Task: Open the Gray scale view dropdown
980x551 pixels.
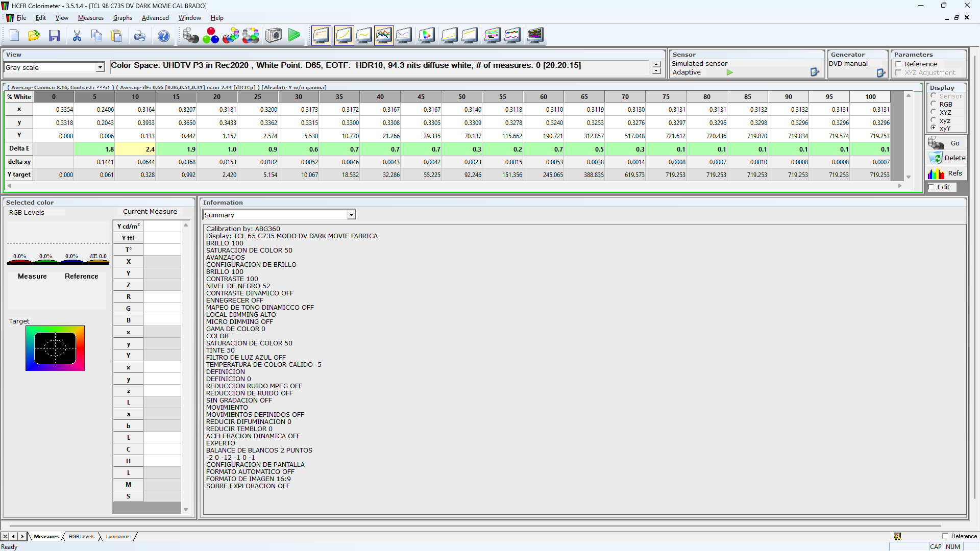Action: [x=100, y=67]
